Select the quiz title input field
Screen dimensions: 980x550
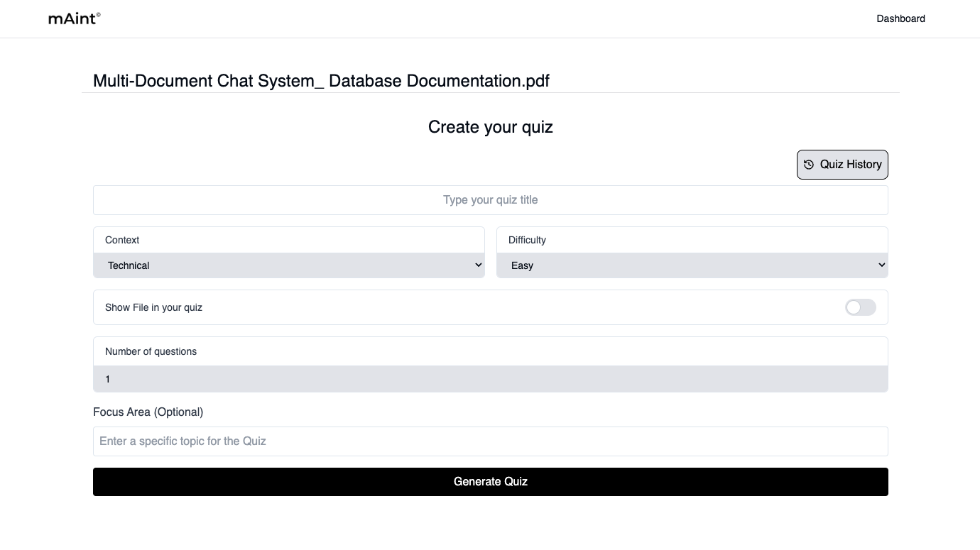(490, 199)
